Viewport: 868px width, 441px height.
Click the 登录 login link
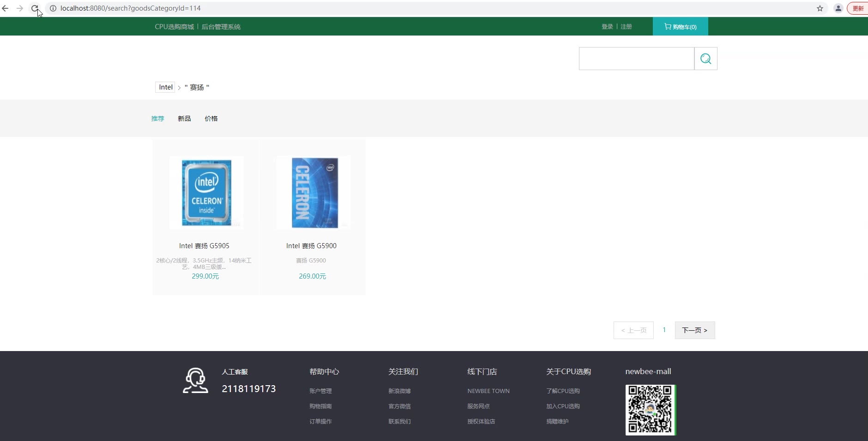[607, 27]
